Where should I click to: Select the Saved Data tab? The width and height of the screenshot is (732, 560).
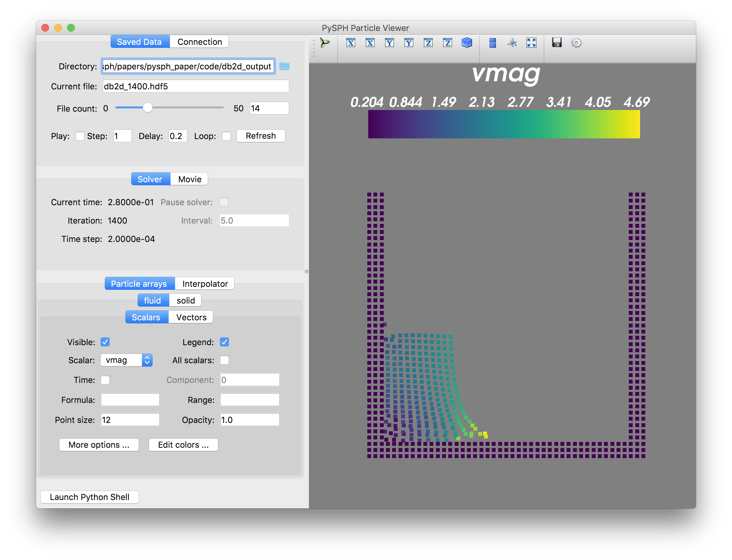[x=140, y=42]
